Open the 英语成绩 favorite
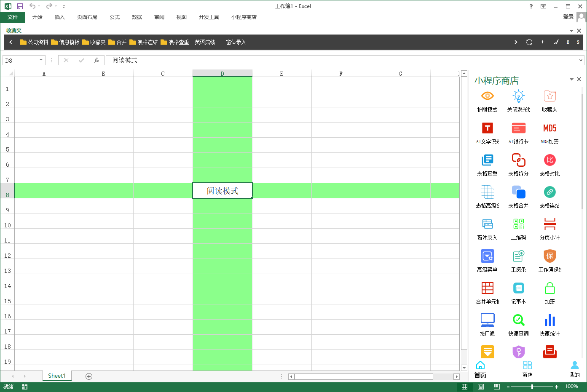 click(x=205, y=42)
